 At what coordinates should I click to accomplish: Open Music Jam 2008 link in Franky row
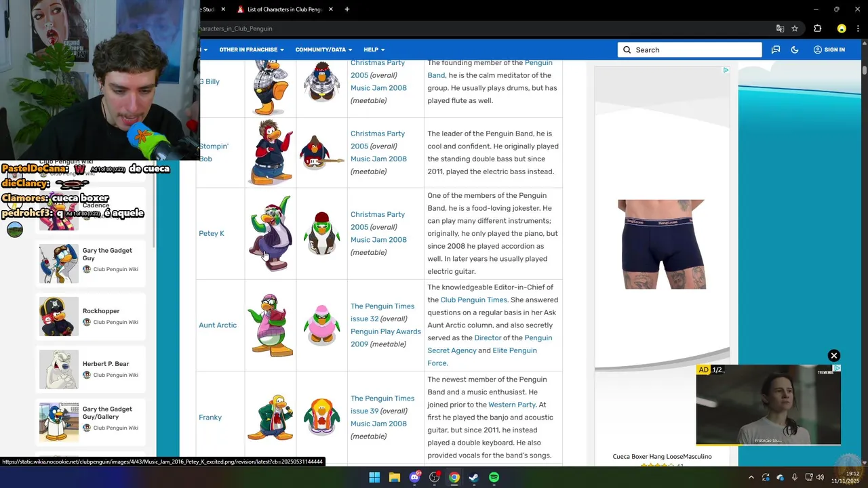coord(378,424)
